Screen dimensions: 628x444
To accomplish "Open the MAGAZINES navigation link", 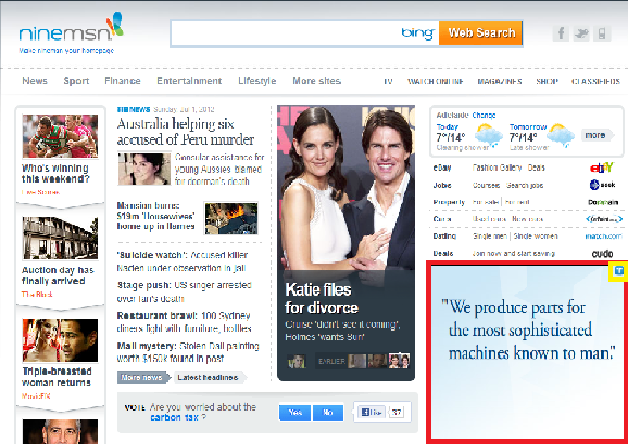I will [500, 81].
